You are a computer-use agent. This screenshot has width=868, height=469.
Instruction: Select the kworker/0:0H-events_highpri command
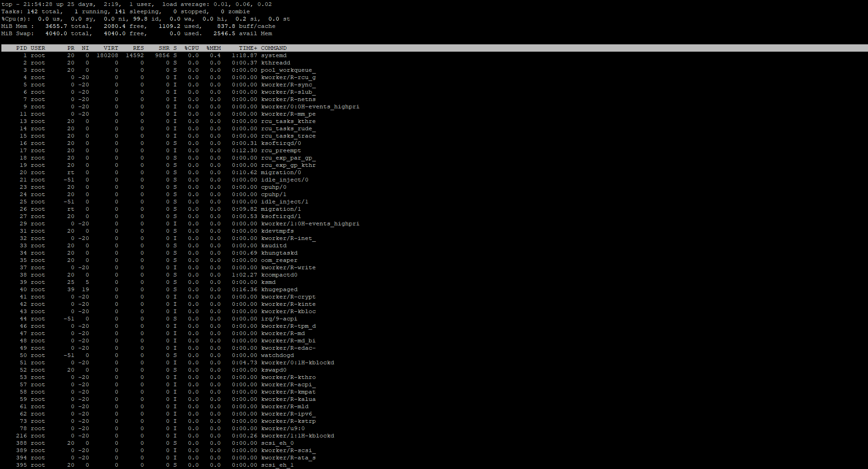coord(310,107)
